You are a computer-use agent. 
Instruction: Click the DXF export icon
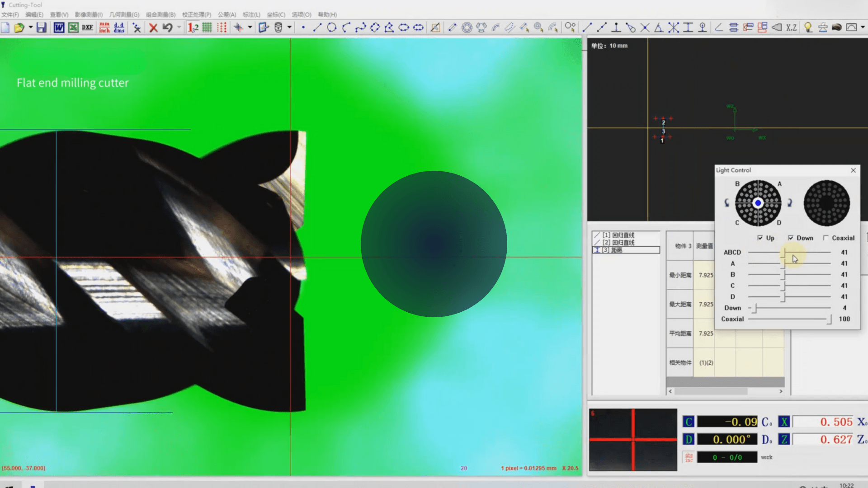[88, 28]
